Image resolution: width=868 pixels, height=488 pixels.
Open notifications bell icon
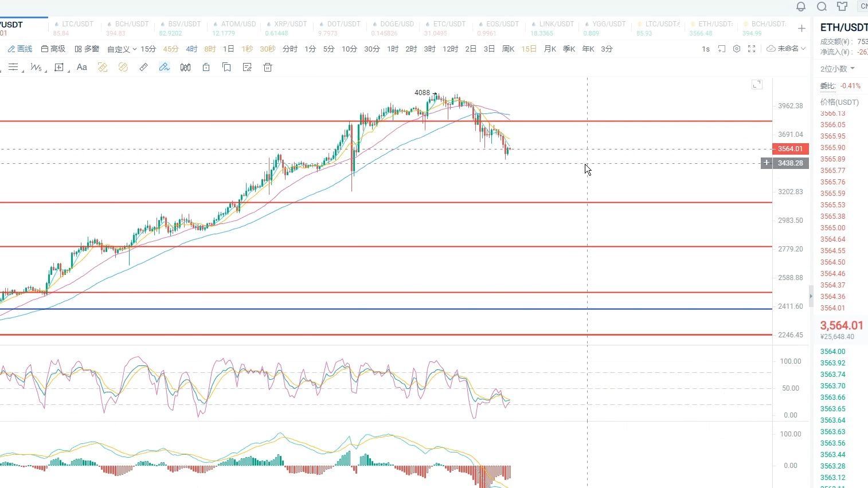tap(801, 7)
